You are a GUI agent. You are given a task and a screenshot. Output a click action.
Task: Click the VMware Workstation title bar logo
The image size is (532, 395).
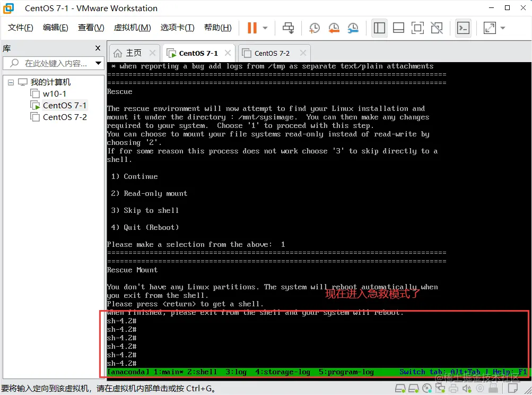8,8
